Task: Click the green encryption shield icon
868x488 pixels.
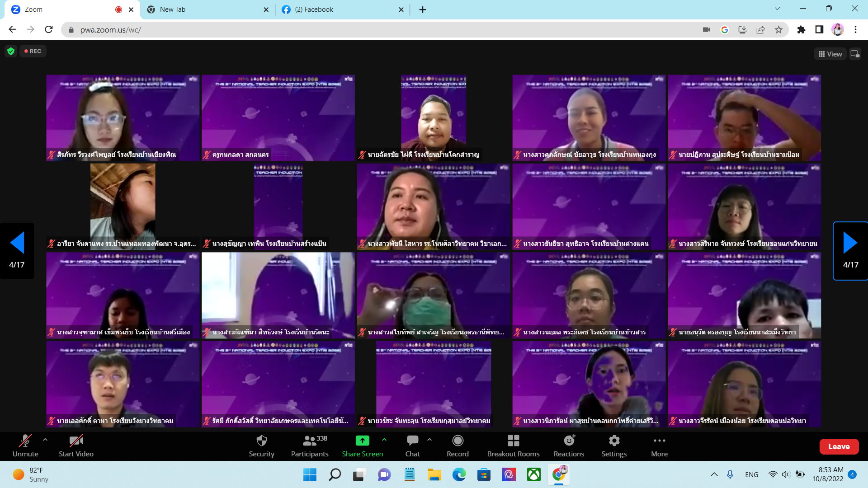Action: pyautogui.click(x=11, y=51)
